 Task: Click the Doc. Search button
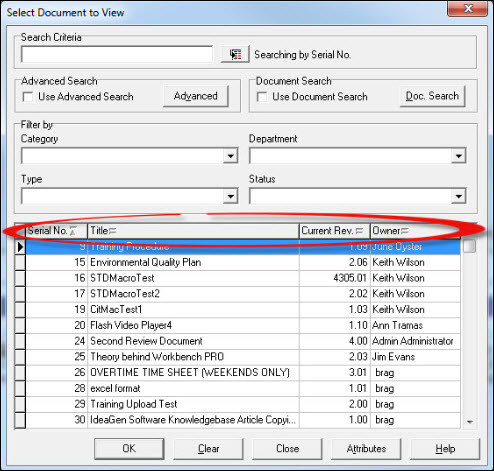tap(432, 96)
